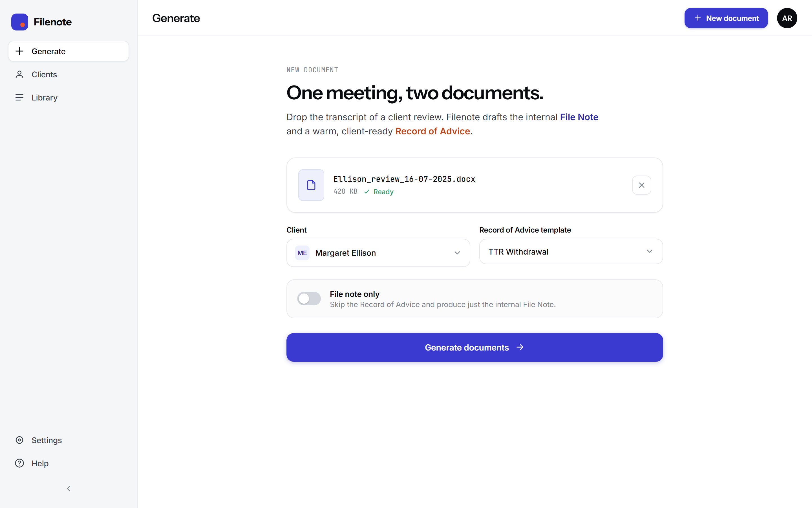Click the green Ready status text
The height and width of the screenshot is (508, 812).
coord(383,192)
